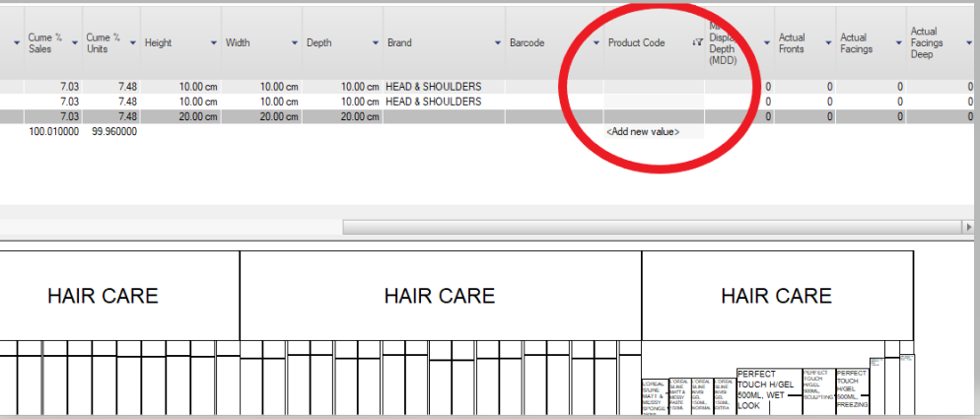Open the Actual Fronts column filter dropdown
980x419 pixels.
(828, 42)
